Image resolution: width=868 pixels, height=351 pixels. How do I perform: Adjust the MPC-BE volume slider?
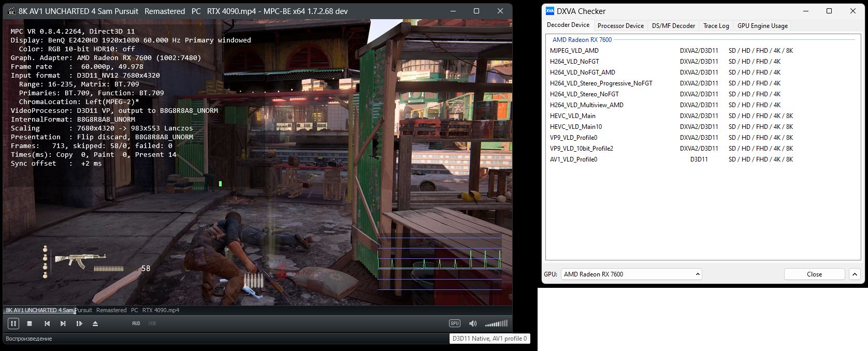(x=496, y=324)
